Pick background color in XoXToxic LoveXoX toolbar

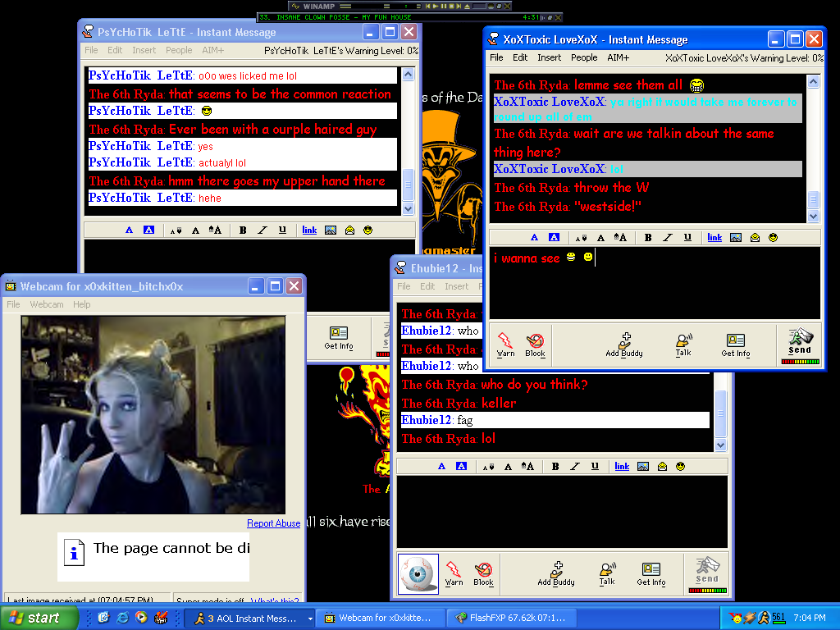[x=554, y=238]
